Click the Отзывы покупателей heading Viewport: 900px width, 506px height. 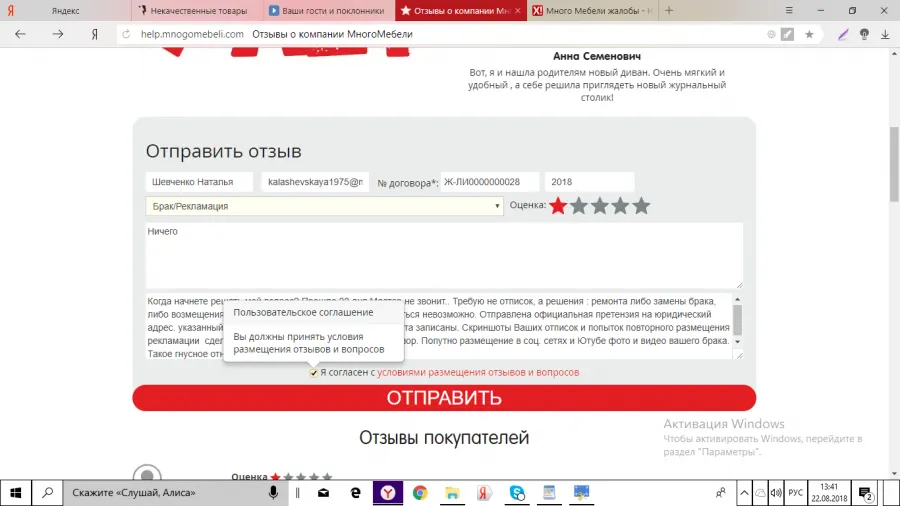(444, 438)
